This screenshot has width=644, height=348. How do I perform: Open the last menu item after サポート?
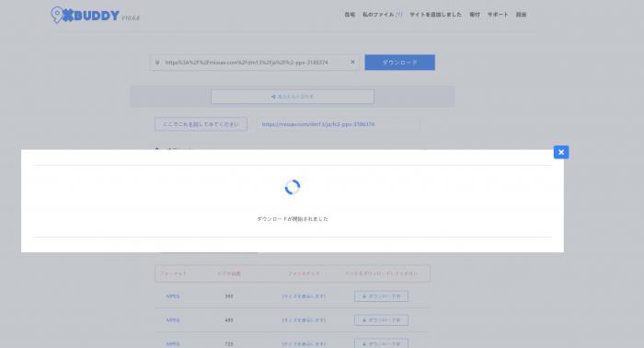point(521,15)
